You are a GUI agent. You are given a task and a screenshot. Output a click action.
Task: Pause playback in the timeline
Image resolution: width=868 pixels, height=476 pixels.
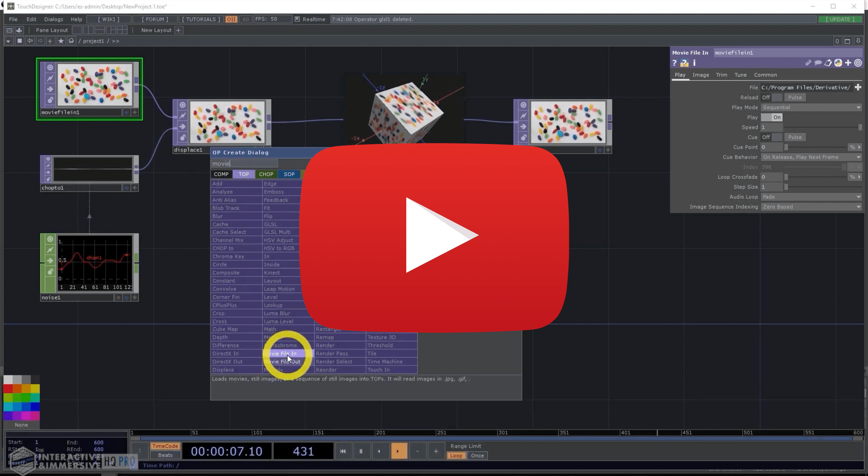360,451
